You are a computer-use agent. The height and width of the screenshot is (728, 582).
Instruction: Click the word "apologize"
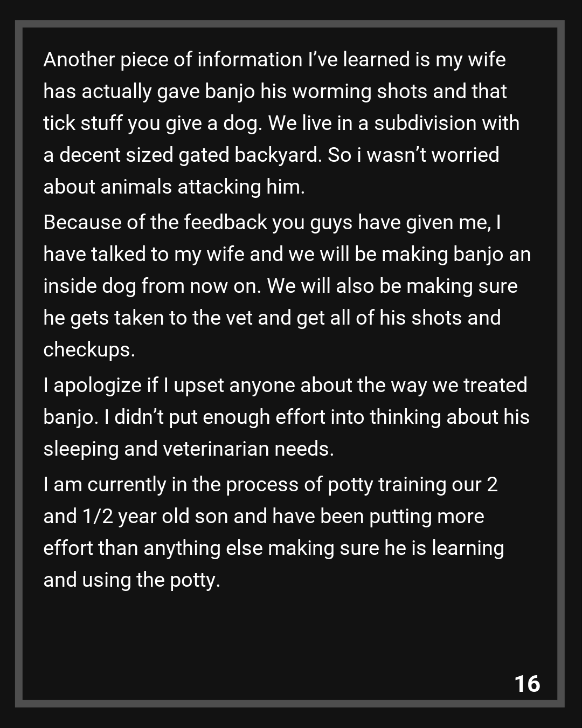pyautogui.click(x=98, y=385)
